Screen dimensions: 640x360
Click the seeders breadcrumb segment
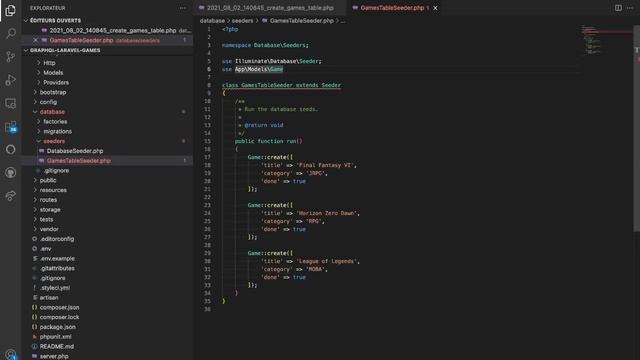242,21
